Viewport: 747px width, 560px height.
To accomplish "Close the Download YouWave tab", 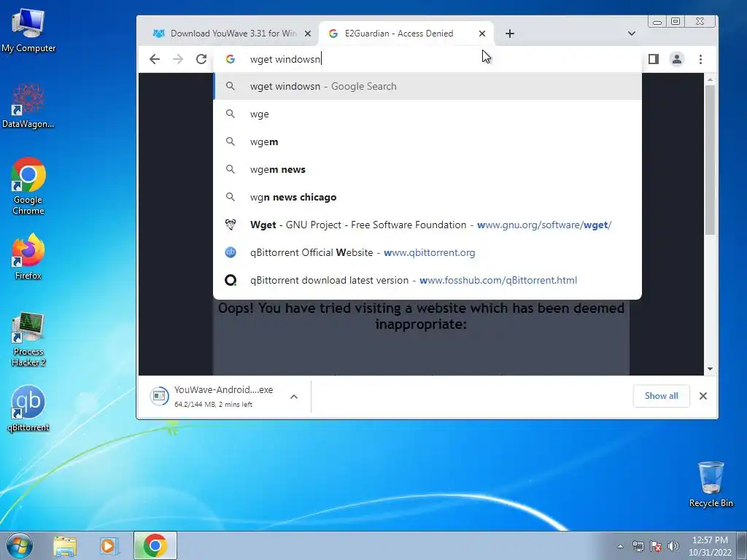I will 308,34.
